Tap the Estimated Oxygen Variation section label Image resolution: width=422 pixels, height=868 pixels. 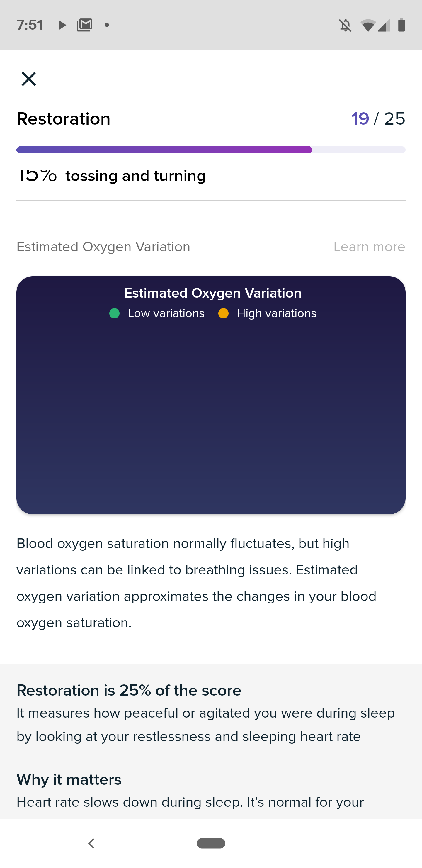[x=103, y=247]
